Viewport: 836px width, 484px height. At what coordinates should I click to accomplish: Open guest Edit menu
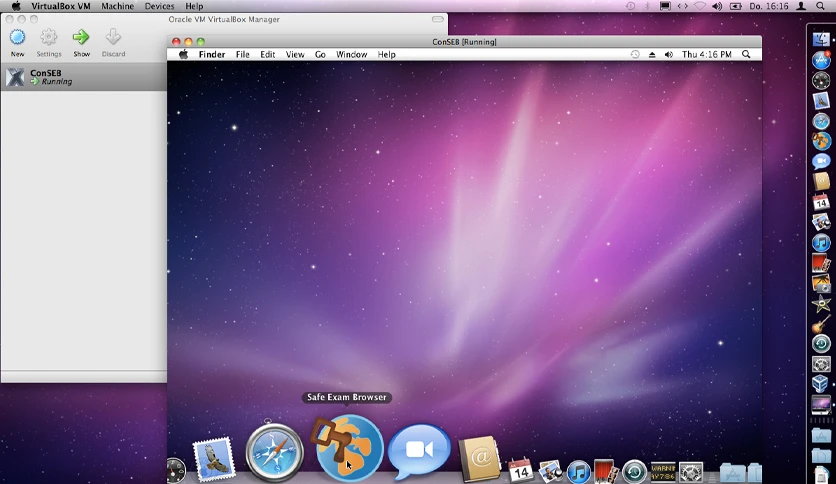pos(268,54)
